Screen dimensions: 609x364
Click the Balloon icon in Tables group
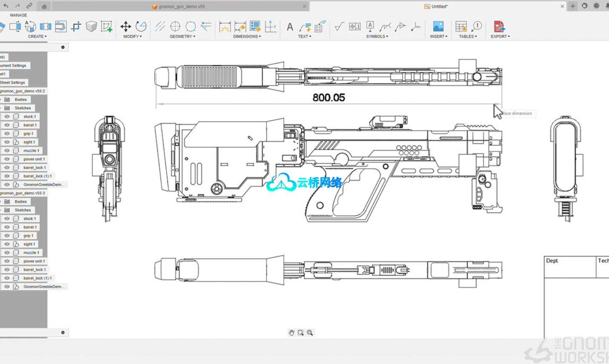pyautogui.click(x=477, y=27)
